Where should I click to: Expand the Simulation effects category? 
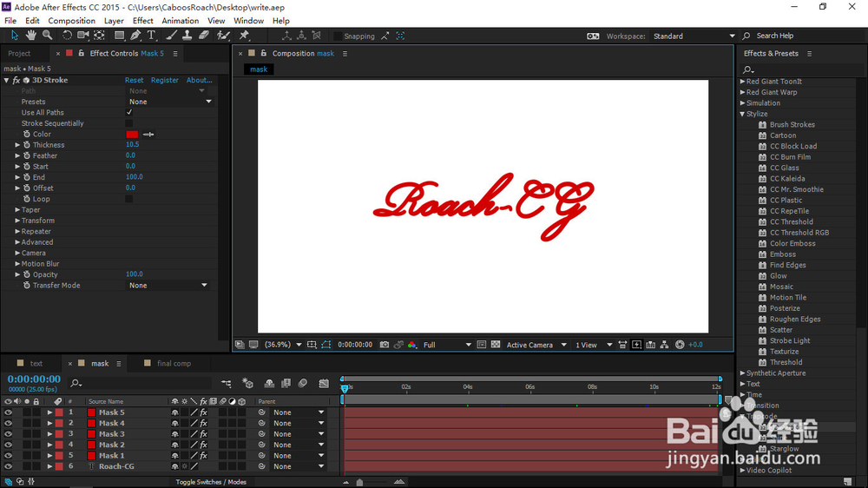(x=742, y=103)
